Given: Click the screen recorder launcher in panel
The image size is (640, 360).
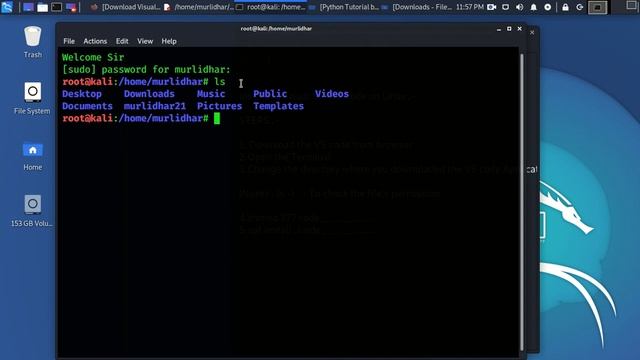Looking at the screenshot, I should click(x=71, y=7).
